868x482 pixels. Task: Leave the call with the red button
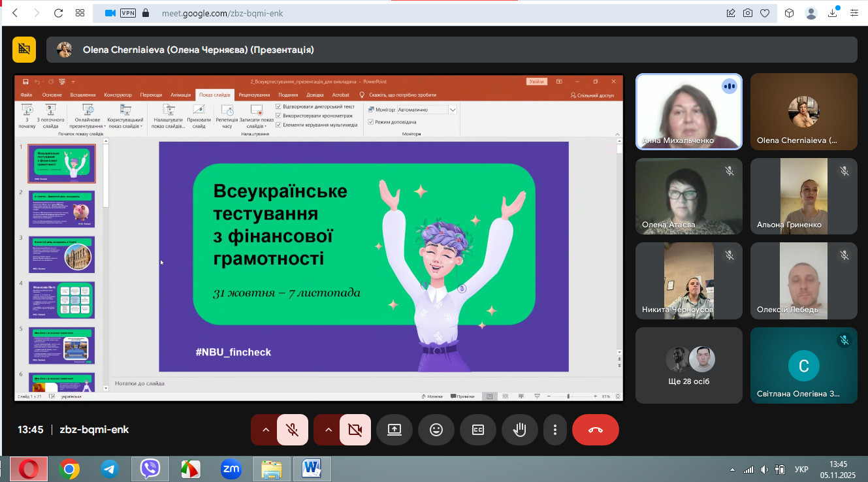pyautogui.click(x=595, y=430)
